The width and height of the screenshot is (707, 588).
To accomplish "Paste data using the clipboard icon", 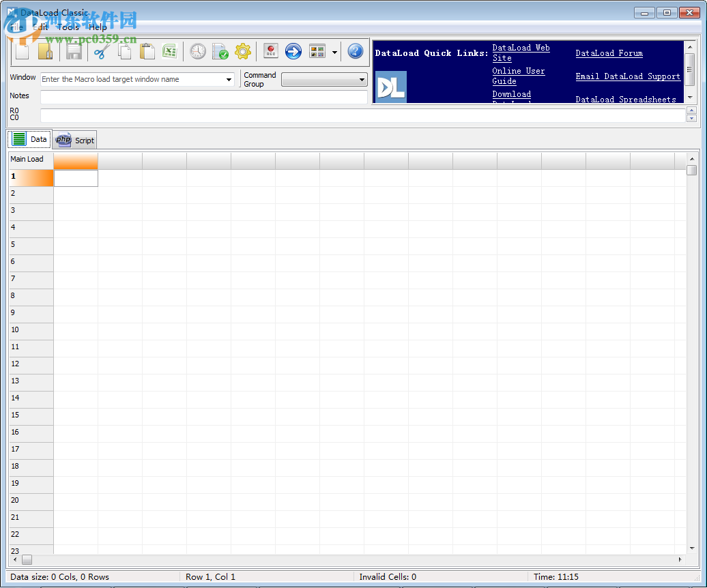I will pyautogui.click(x=147, y=51).
